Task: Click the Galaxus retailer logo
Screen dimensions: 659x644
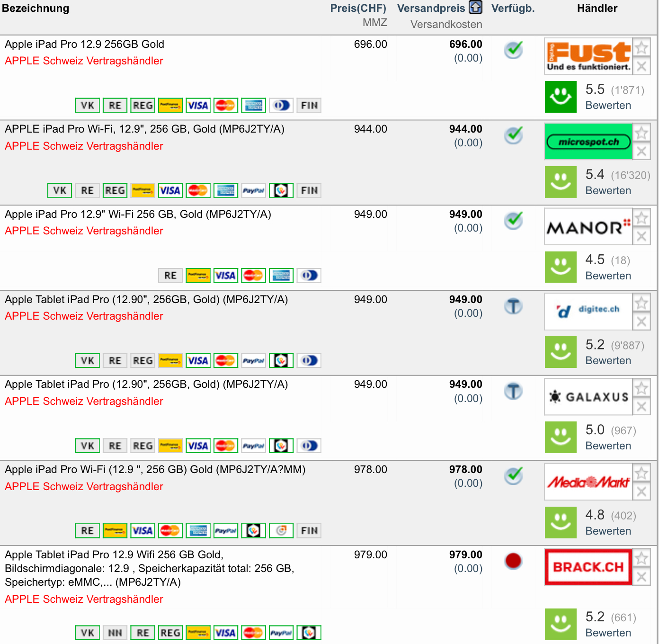Action: pyautogui.click(x=588, y=397)
